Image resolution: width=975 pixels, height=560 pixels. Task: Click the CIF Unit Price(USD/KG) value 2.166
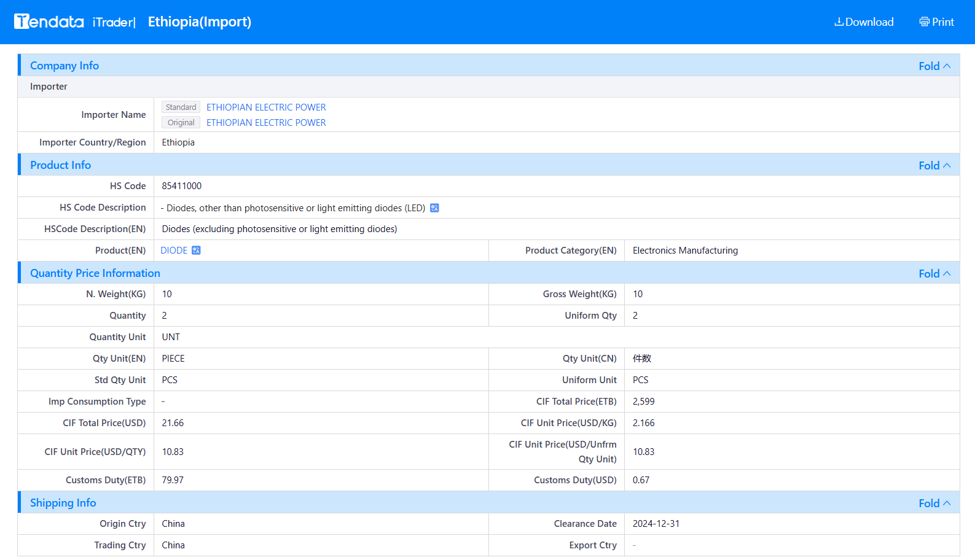[643, 423]
